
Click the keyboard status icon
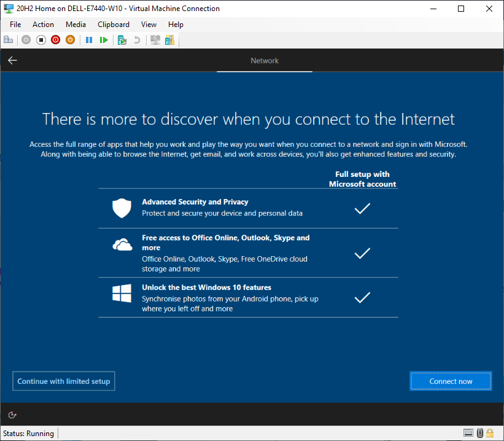coord(468,433)
